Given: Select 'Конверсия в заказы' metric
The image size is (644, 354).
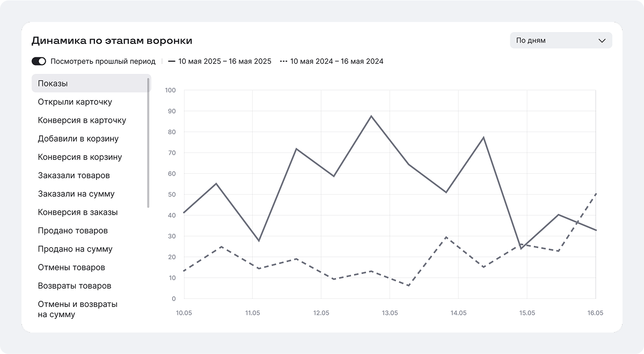Looking at the screenshot, I should point(78,212).
